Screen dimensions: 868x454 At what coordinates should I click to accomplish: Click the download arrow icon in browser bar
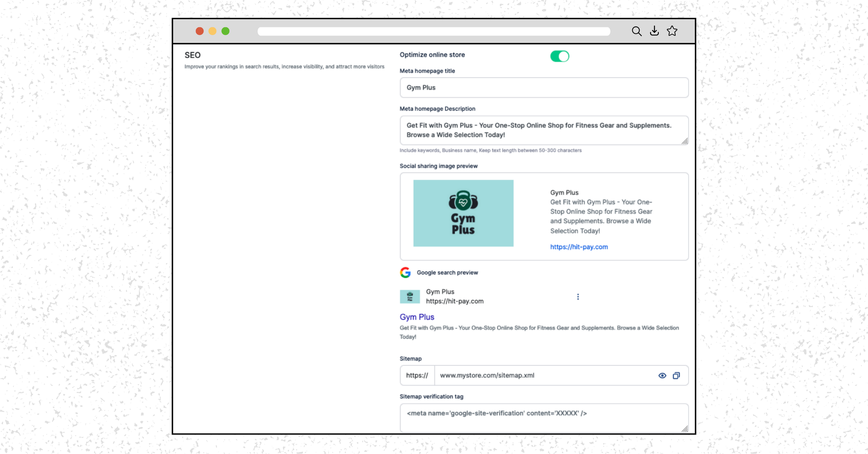point(654,31)
